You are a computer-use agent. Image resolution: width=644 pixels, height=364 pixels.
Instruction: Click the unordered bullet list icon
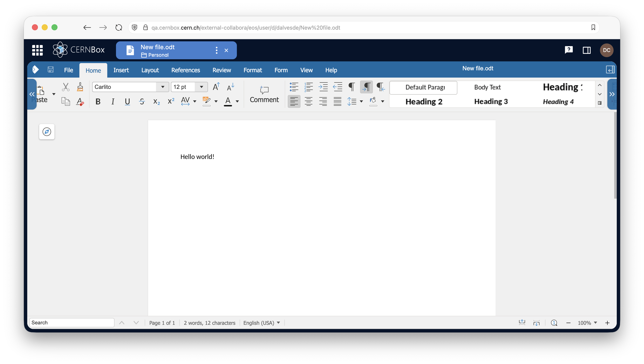point(294,87)
